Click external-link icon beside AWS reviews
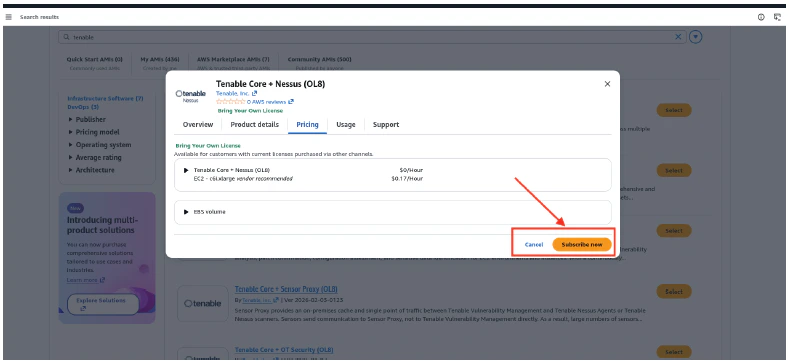 coord(291,102)
